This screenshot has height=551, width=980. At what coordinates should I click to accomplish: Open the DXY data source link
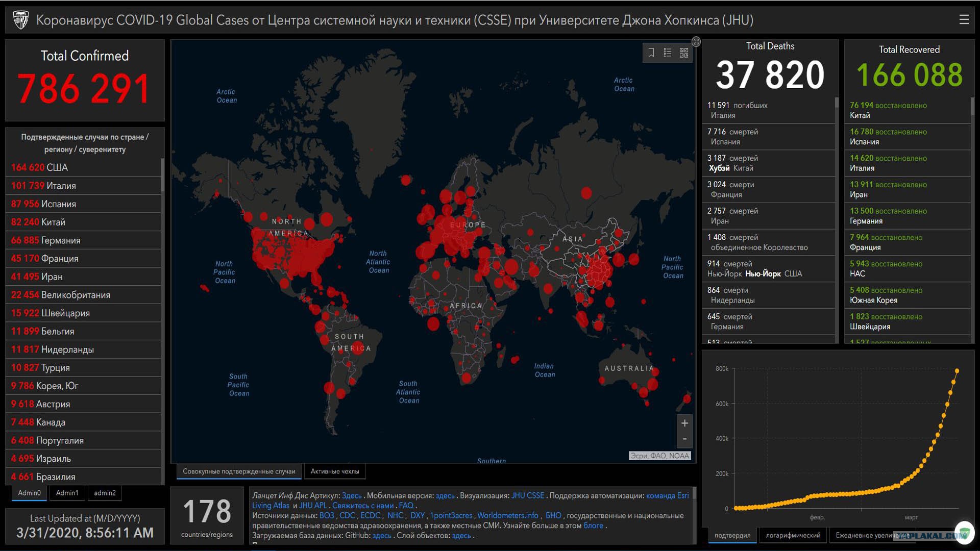pyautogui.click(x=418, y=516)
